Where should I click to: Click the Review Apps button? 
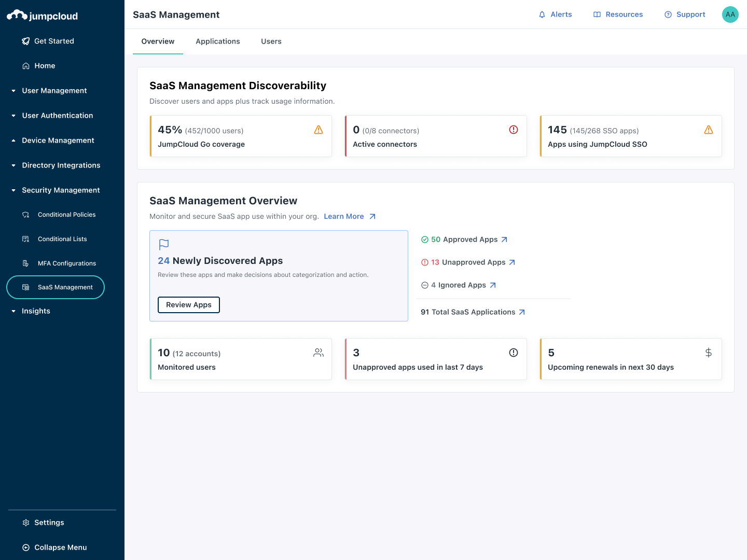189,305
